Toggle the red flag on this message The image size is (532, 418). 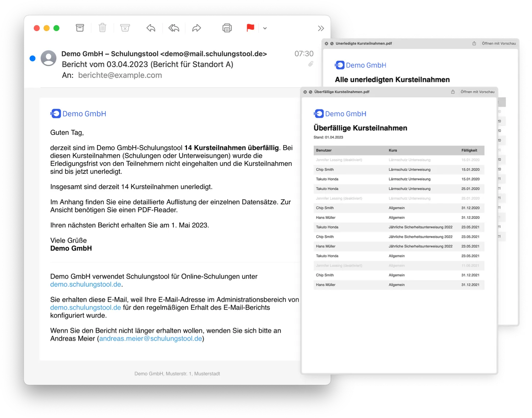[250, 28]
